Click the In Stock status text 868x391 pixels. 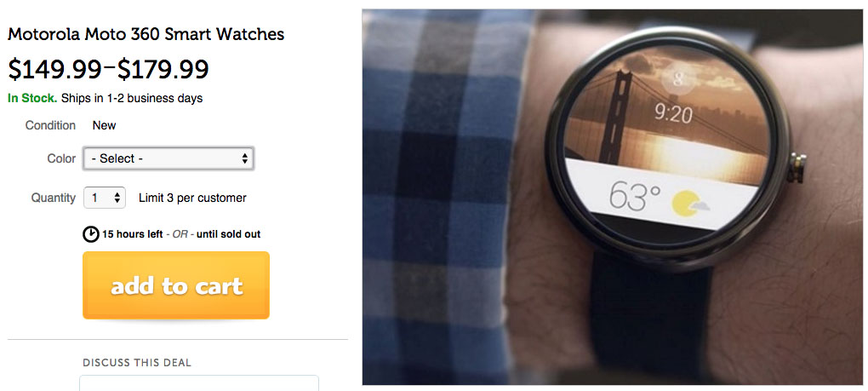coord(32,99)
